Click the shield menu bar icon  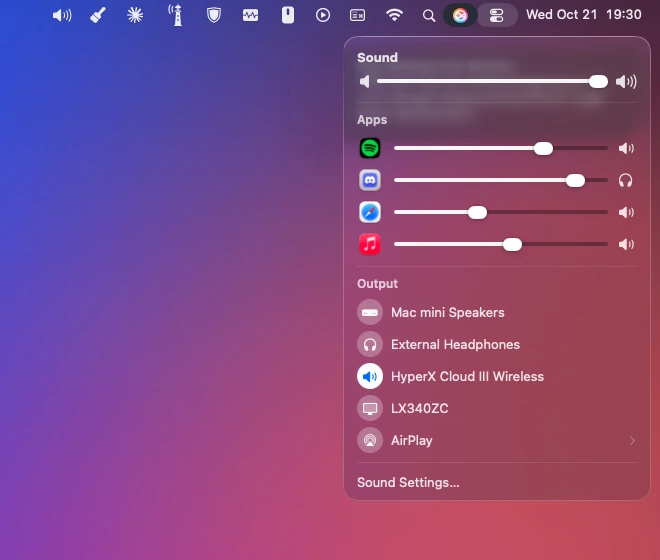tap(214, 16)
